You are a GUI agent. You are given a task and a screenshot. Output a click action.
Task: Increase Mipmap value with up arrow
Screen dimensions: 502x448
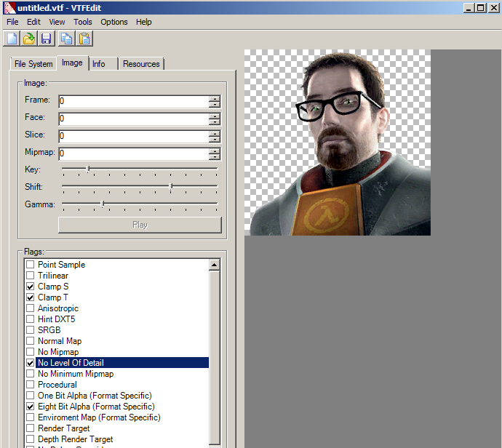(x=215, y=151)
